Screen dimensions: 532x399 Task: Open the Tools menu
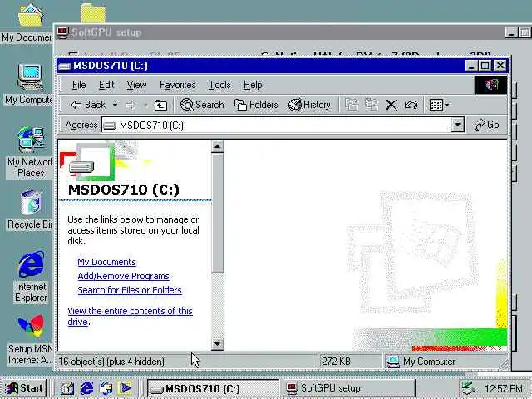click(x=219, y=85)
